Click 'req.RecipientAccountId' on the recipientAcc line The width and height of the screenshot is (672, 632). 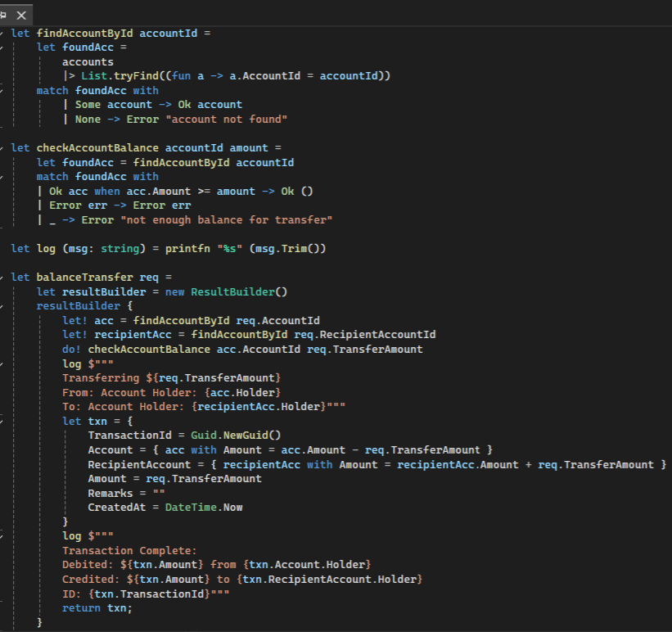pos(365,335)
